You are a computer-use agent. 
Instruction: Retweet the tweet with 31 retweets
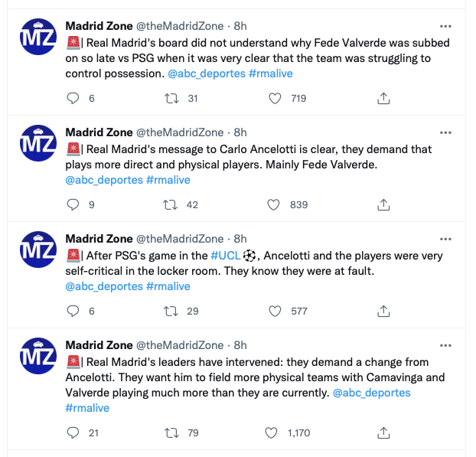[171, 99]
